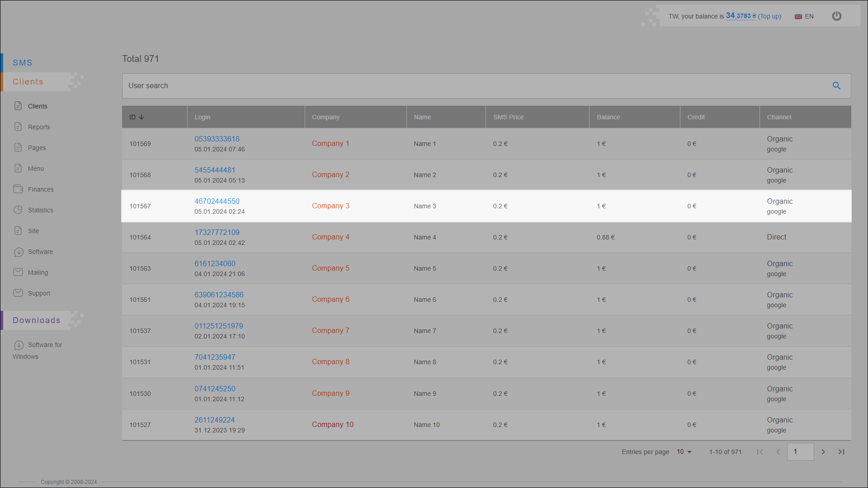This screenshot has height=488, width=868.
Task: Select Pages in the Clients menu
Action: click(37, 148)
